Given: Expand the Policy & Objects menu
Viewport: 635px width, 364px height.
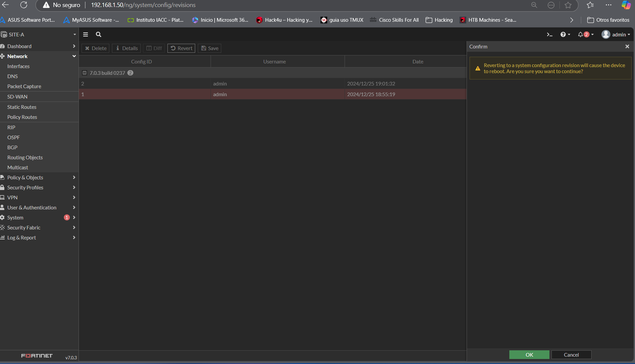Looking at the screenshot, I should pos(39,177).
